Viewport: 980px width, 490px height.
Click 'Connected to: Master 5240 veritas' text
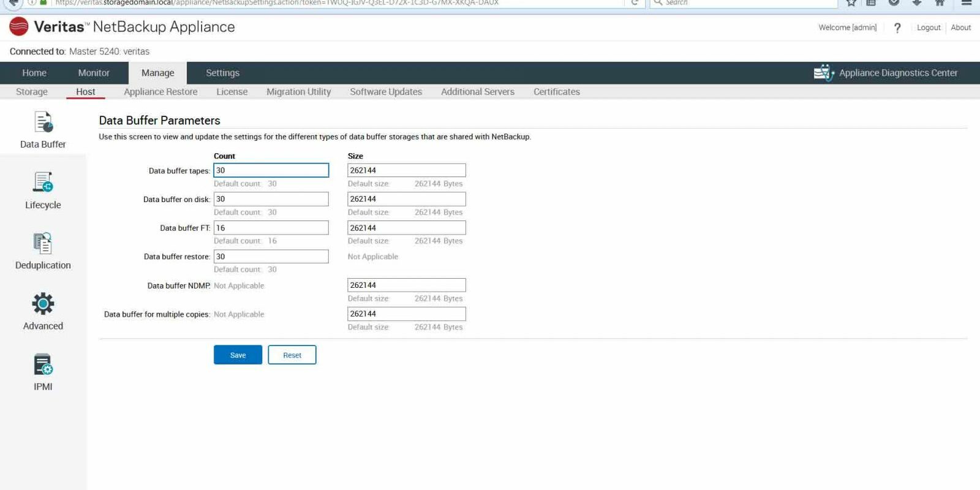80,51
